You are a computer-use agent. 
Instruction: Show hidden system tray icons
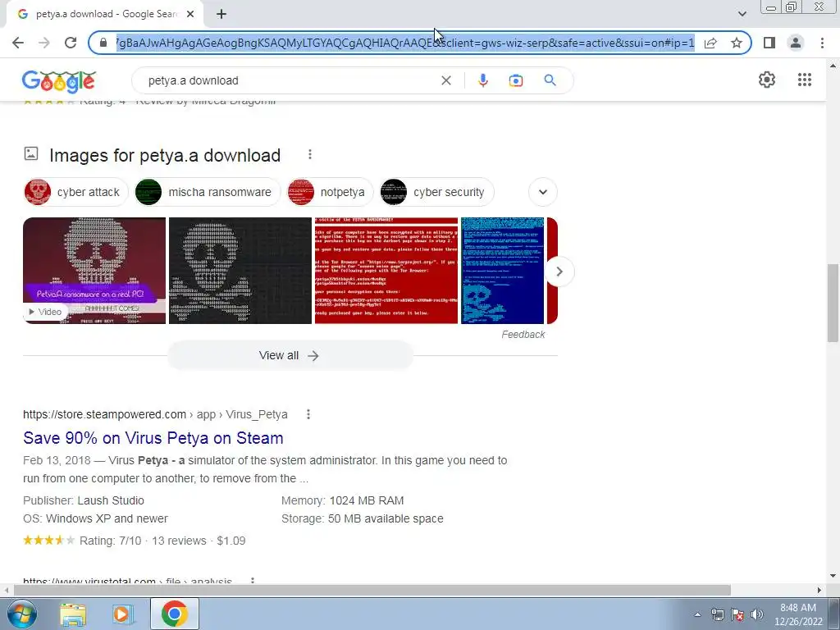697,614
